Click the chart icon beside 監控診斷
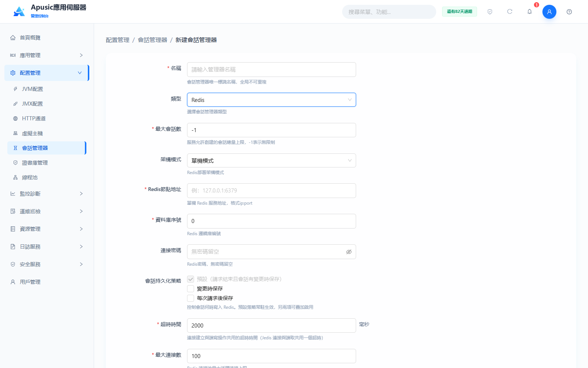The image size is (588, 368). tap(13, 194)
